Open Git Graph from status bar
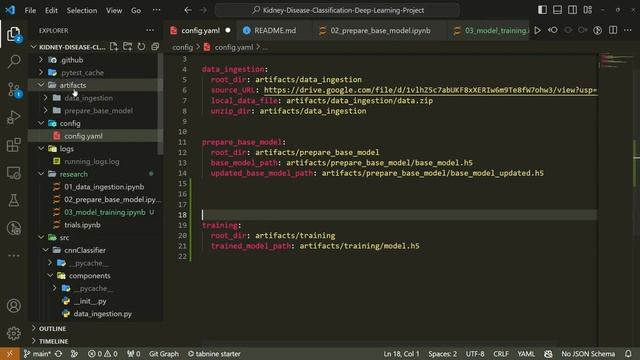 point(164,353)
